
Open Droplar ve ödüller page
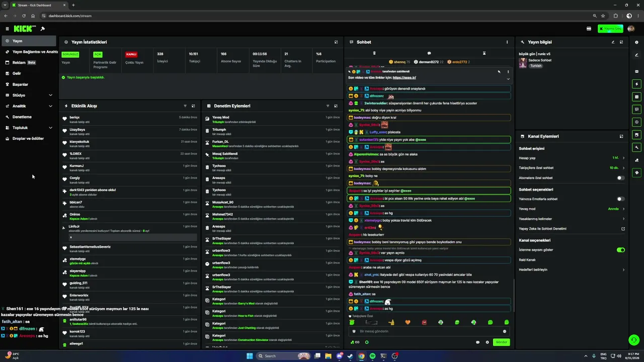[x=29, y=138]
